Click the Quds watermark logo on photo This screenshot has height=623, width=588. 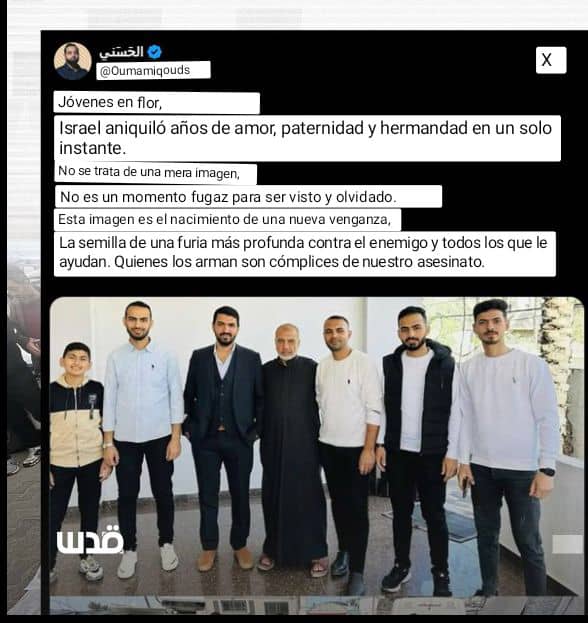(x=90, y=539)
